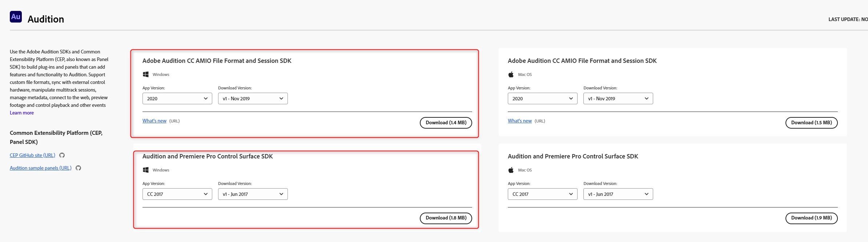
Task: Click Download (1.8 MB) button
Action: [x=446, y=218]
